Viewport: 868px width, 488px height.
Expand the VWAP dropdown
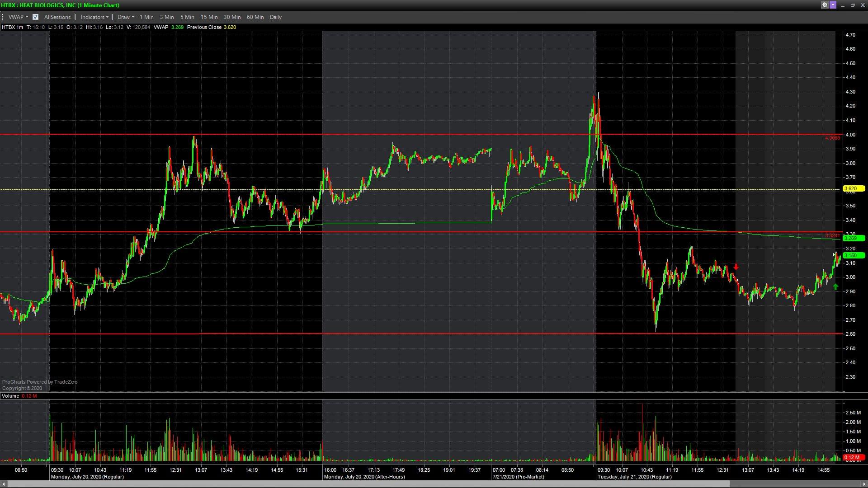pos(18,17)
